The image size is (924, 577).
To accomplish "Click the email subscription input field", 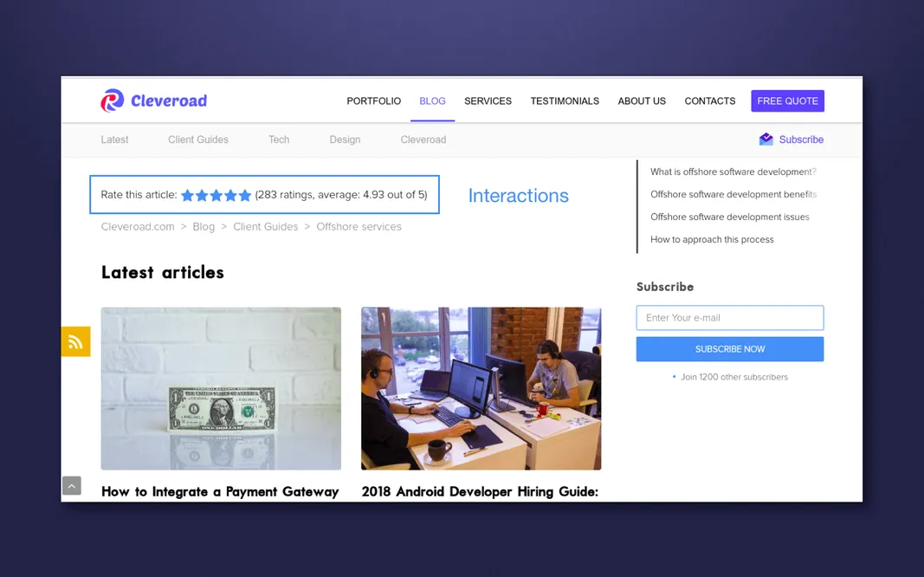I will coord(729,317).
